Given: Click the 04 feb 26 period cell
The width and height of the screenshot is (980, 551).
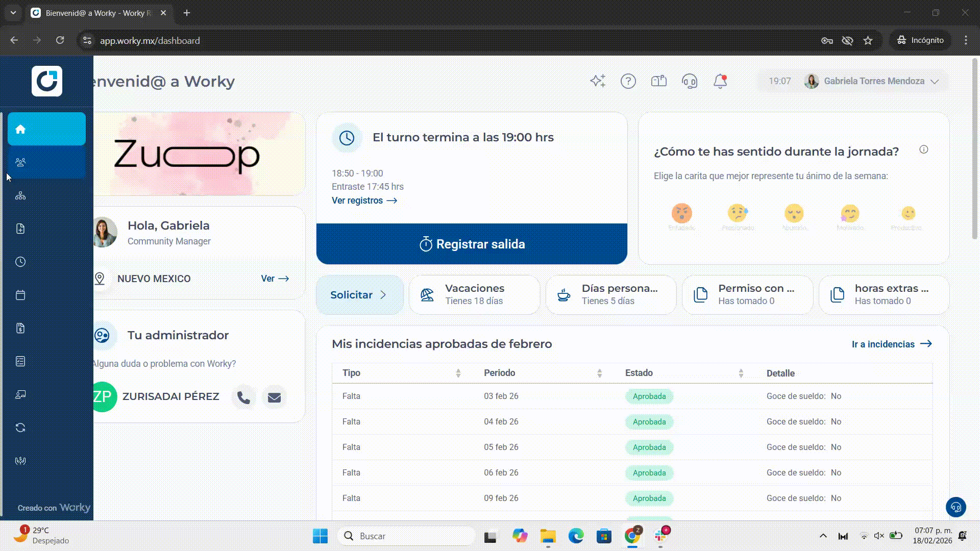Looking at the screenshot, I should pos(501,421).
